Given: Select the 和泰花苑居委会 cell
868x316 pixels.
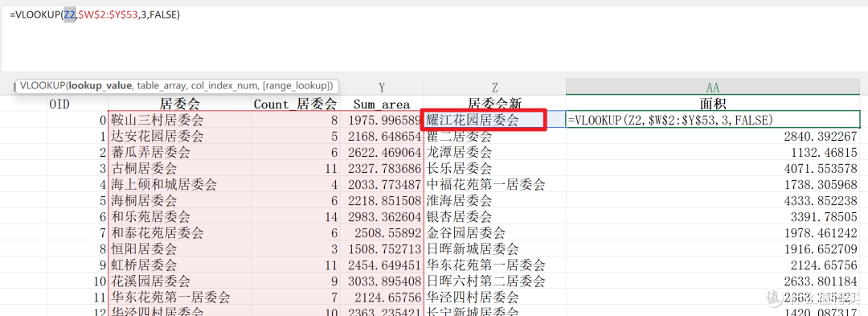Looking at the screenshot, I should [179, 233].
